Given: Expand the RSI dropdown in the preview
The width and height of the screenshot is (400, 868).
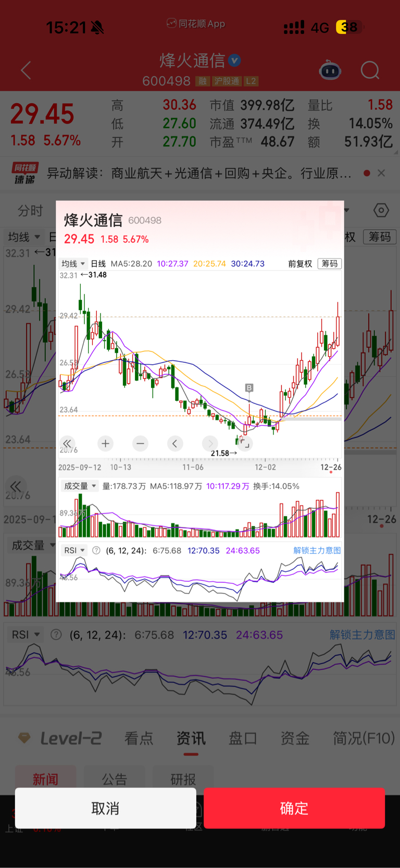Looking at the screenshot, I should click(x=74, y=551).
